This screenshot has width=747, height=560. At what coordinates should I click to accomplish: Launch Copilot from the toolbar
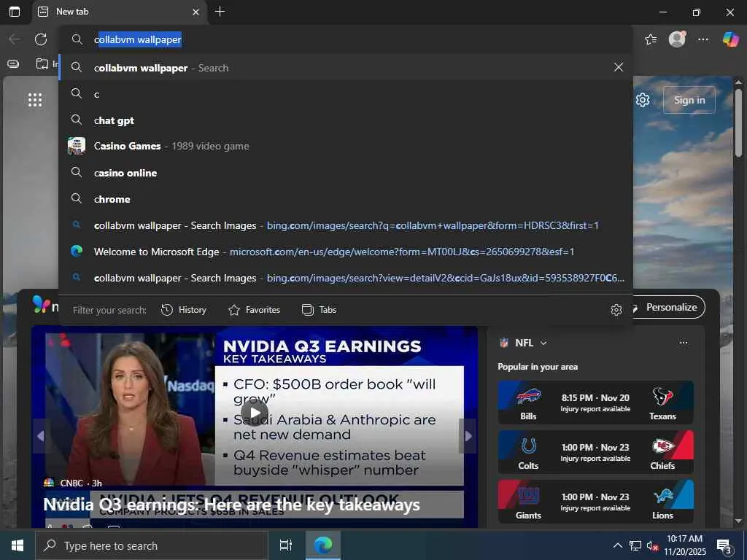pos(730,39)
